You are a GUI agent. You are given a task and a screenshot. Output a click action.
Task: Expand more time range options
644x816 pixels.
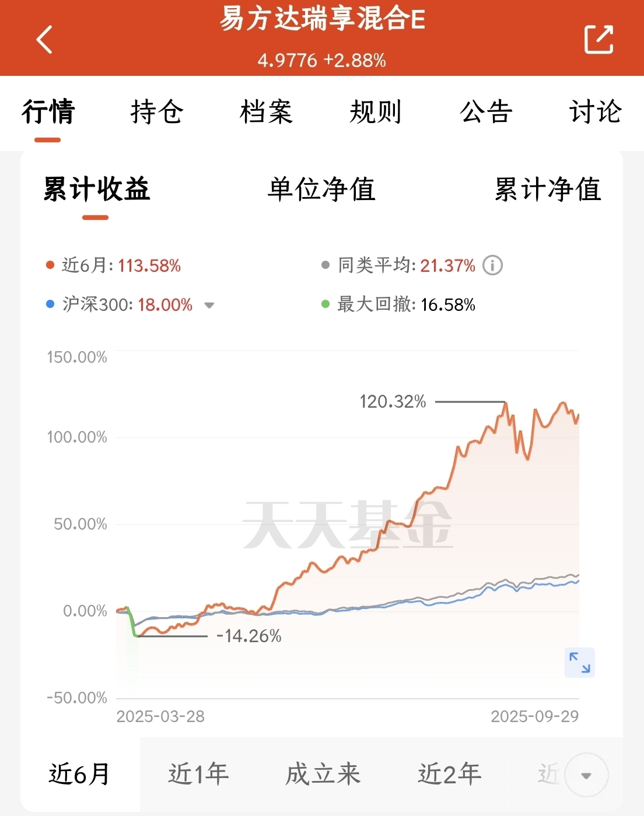586,775
